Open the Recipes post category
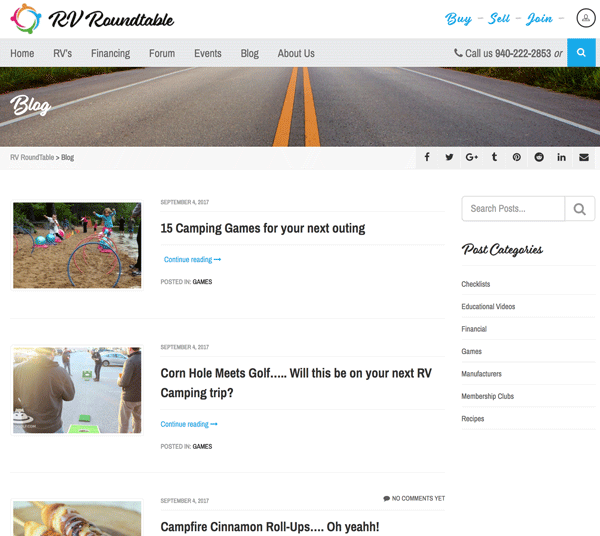Screen dimensions: 600x536 473,419
